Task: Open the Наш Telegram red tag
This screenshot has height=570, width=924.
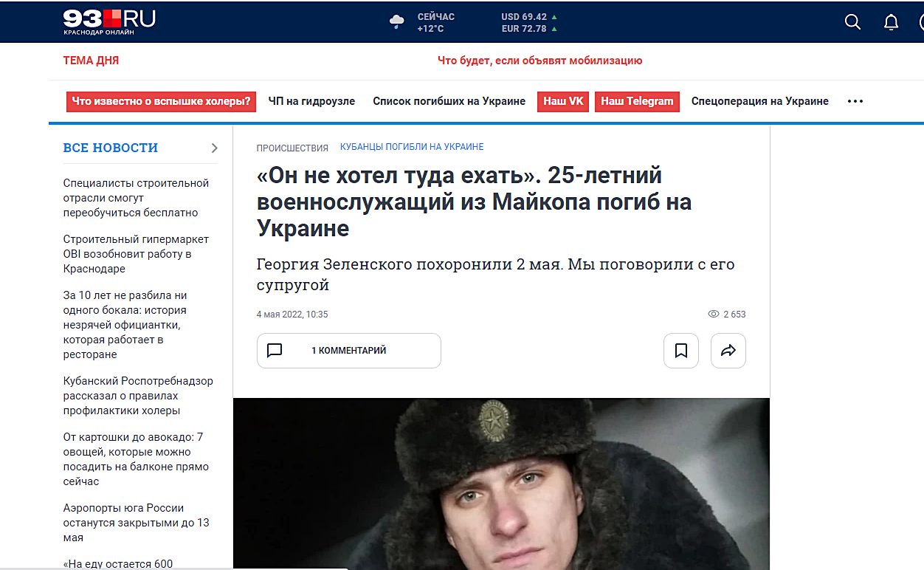Action: (637, 101)
